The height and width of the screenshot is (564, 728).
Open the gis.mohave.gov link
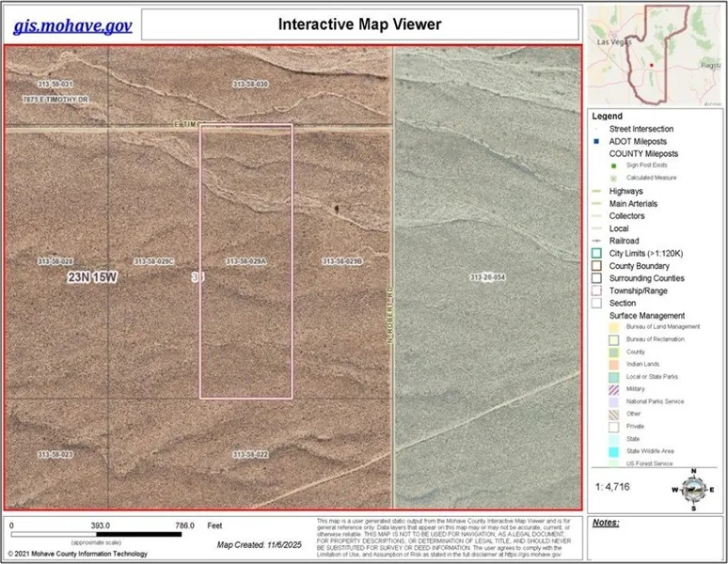pyautogui.click(x=72, y=24)
